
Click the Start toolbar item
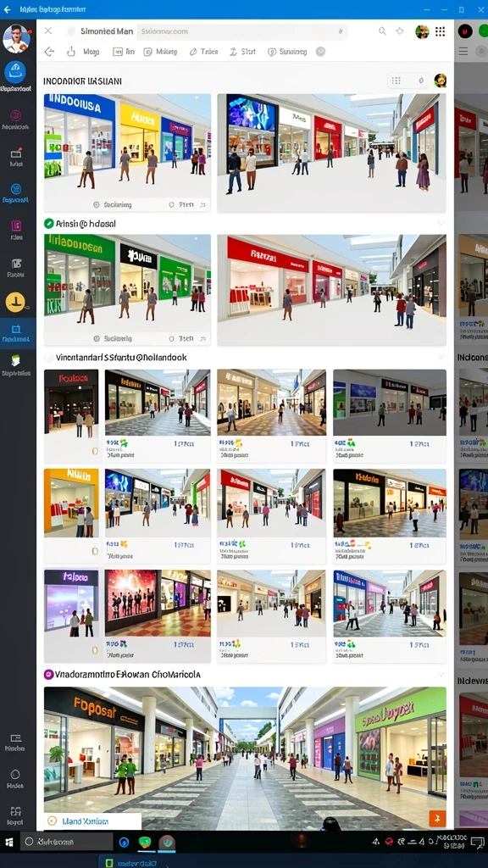point(242,52)
